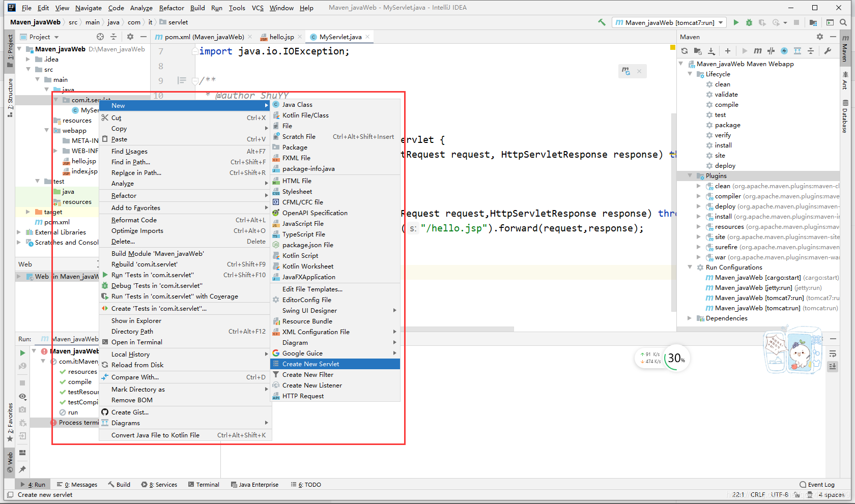Viewport: 855px width, 504px height.
Task: Click the Debug bug icon in top toolbar
Action: [x=749, y=22]
